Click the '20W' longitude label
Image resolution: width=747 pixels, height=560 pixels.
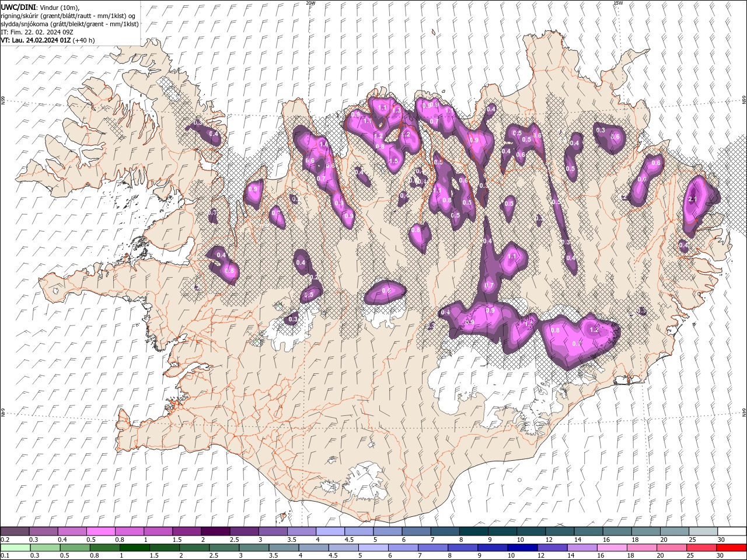point(310,3)
